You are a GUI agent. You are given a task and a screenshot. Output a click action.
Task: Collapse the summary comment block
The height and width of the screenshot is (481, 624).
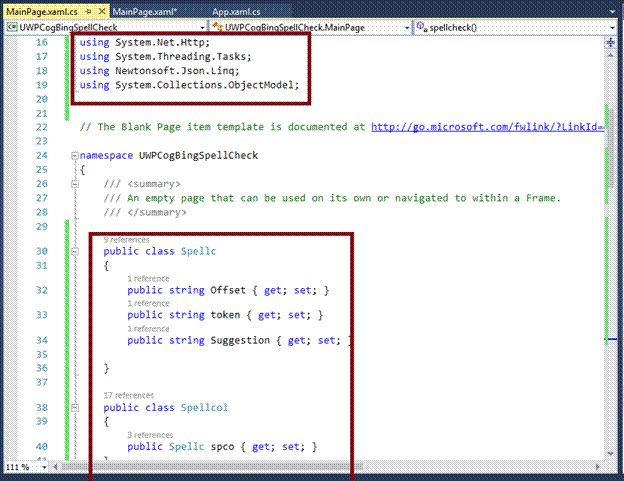point(74,184)
